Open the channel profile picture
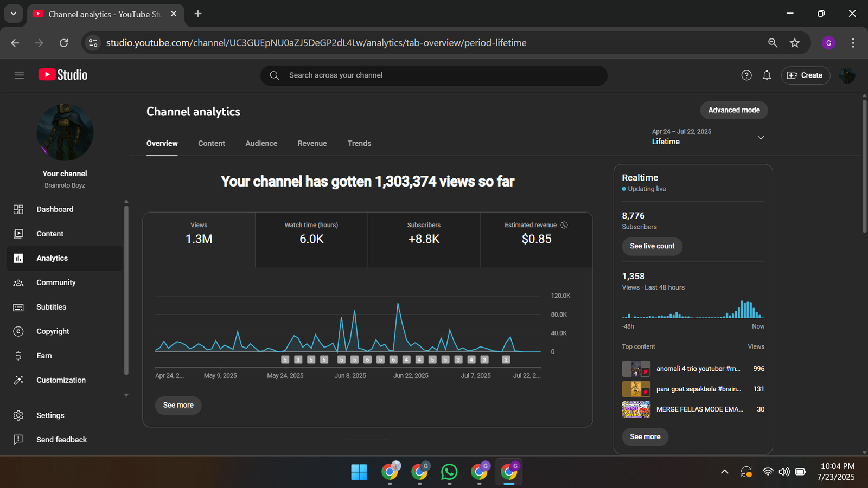This screenshot has height=488, width=868. pos(65,132)
